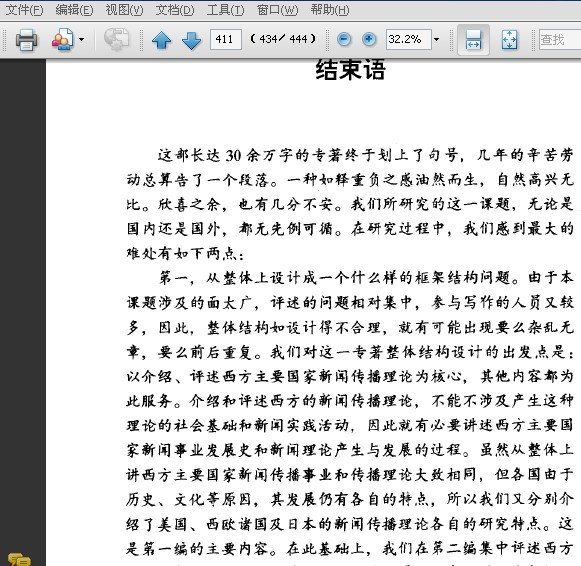Open the comments panel icon at bottom-left
This screenshot has width=581, height=566.
tap(19, 559)
